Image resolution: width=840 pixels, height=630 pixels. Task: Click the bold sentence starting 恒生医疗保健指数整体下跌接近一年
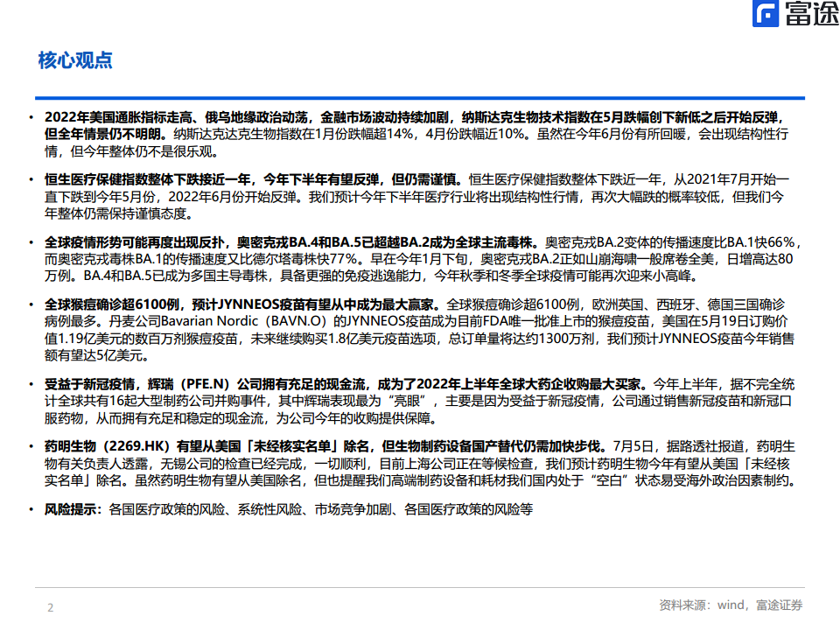(x=253, y=178)
